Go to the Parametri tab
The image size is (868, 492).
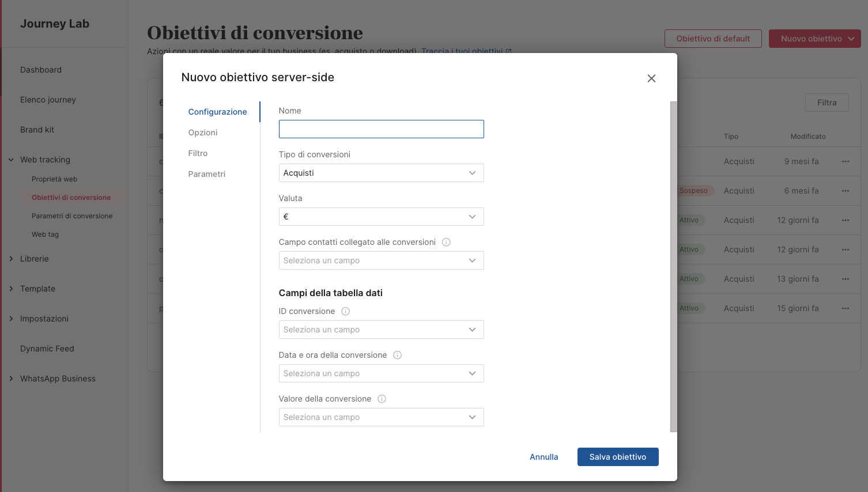pos(206,174)
